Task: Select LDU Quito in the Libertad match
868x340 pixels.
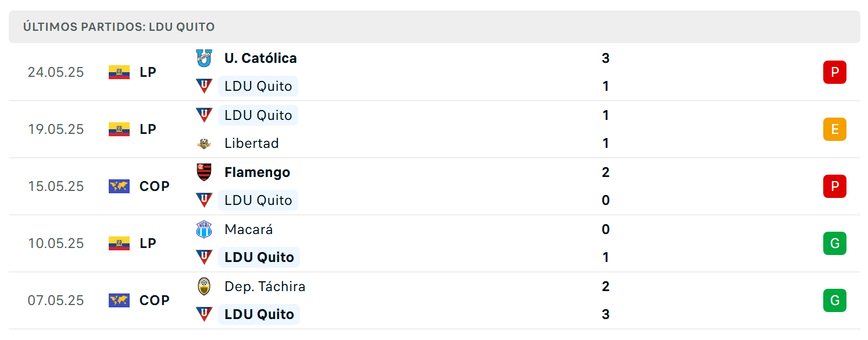Action: 258,115
